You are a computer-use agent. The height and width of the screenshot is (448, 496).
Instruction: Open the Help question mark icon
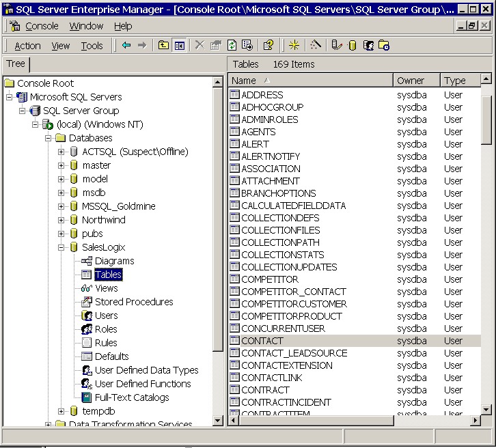click(268, 45)
